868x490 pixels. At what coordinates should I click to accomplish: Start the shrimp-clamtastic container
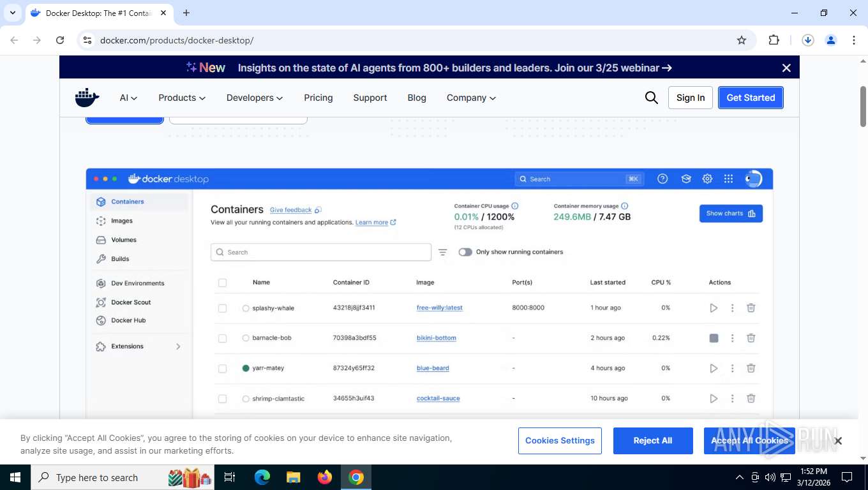[714, 399]
